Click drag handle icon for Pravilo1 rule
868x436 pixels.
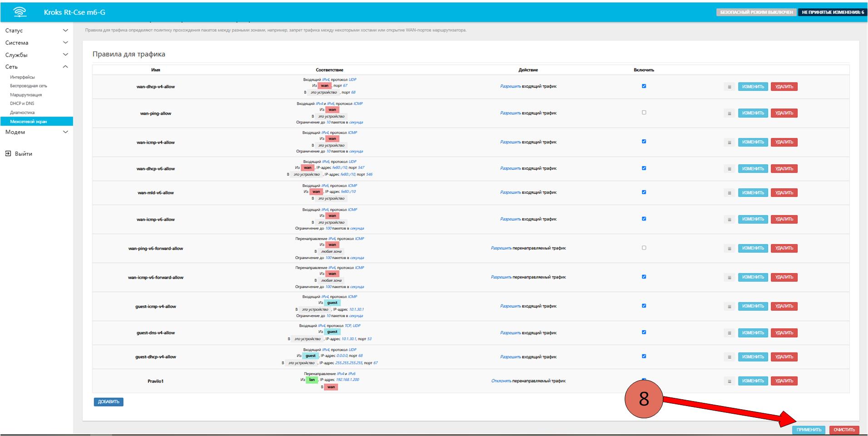pyautogui.click(x=729, y=381)
